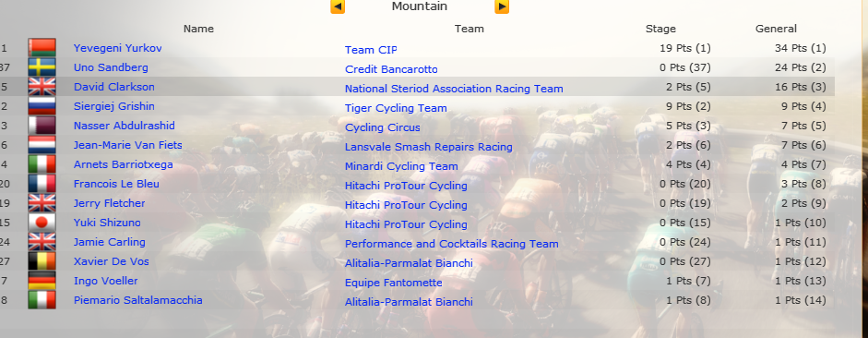Open rider David Clarkson's profile
Image resolution: width=868 pixels, height=338 pixels.
[114, 87]
